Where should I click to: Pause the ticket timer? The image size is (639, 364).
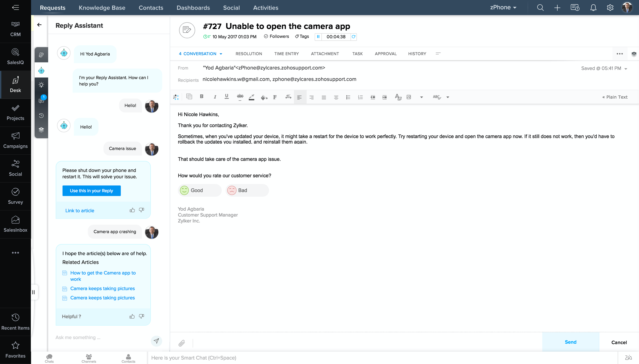[x=318, y=37]
